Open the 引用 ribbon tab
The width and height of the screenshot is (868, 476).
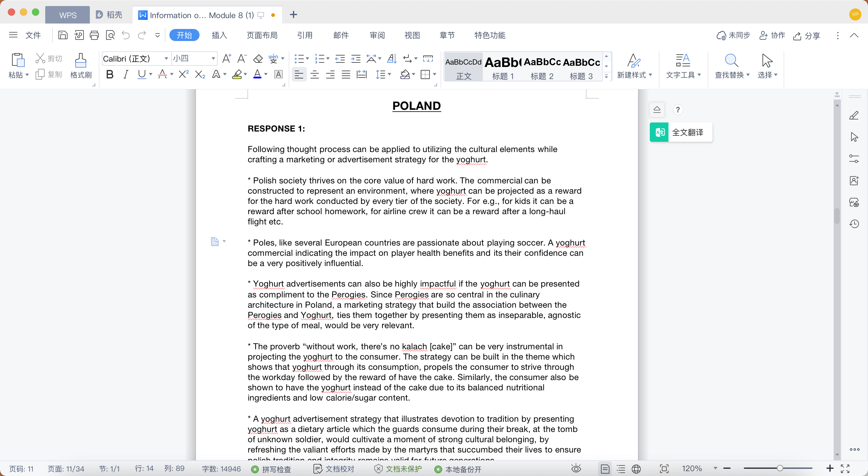[x=305, y=35]
